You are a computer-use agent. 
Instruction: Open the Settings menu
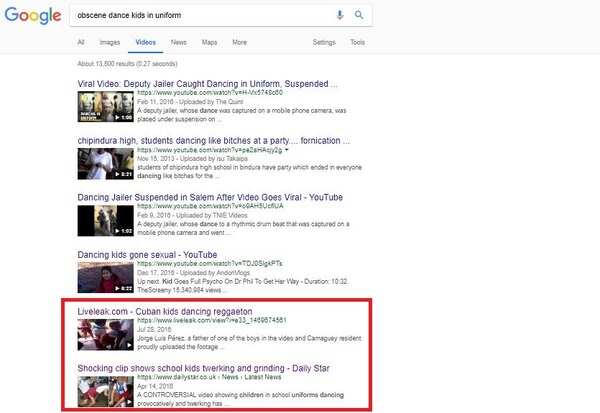pos(324,42)
